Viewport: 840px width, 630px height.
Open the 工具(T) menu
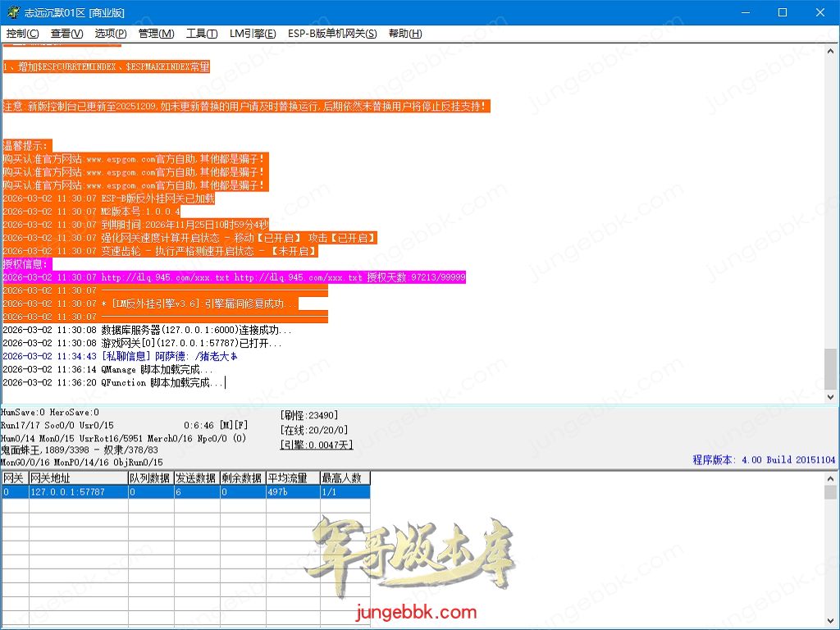(x=202, y=34)
